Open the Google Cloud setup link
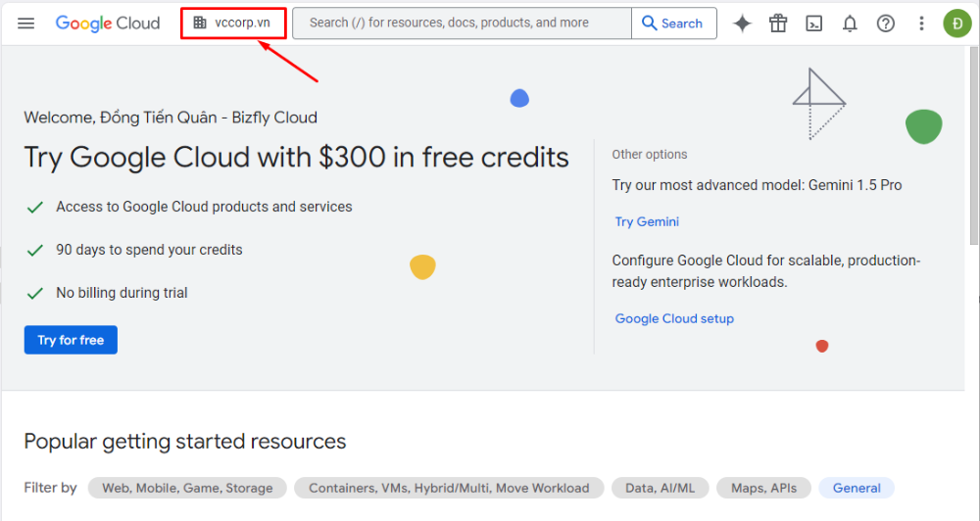Screen dimensions: 980x521 pyautogui.click(x=674, y=318)
